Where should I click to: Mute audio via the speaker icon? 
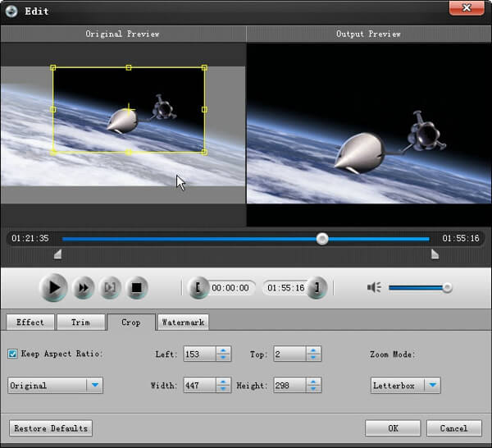point(375,287)
